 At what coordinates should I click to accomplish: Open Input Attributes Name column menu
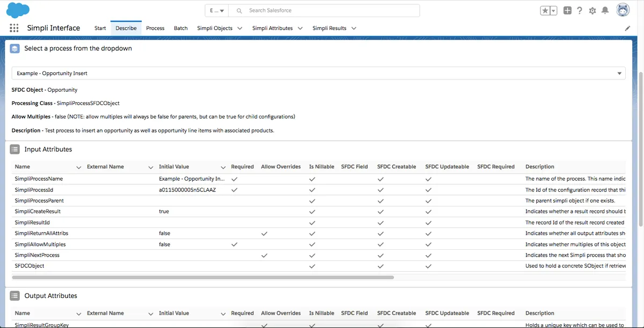pyautogui.click(x=79, y=167)
